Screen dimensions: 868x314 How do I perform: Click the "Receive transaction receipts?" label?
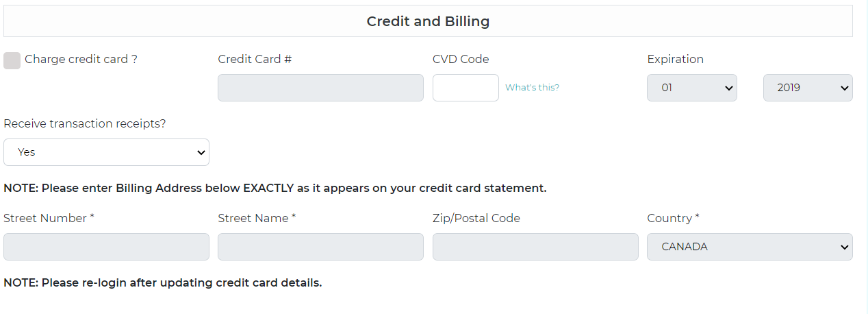[85, 123]
